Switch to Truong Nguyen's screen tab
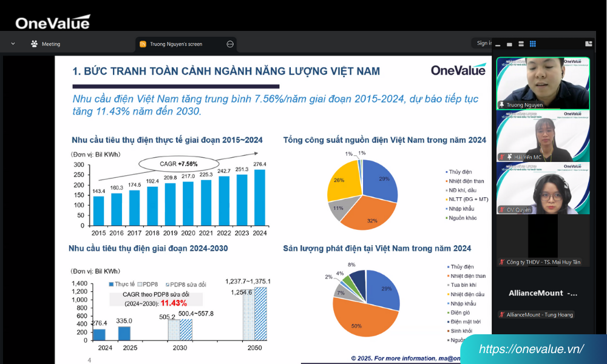This screenshot has width=607, height=364. pyautogui.click(x=176, y=44)
